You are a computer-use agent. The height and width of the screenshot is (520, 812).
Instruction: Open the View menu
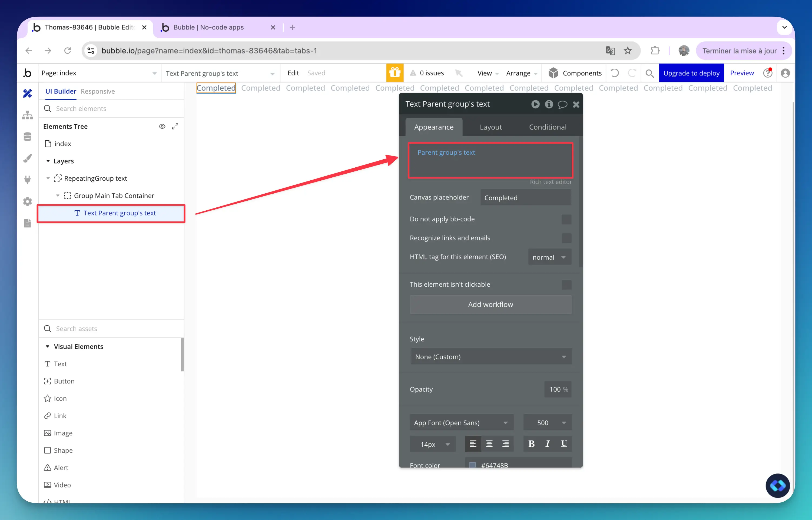pos(488,73)
